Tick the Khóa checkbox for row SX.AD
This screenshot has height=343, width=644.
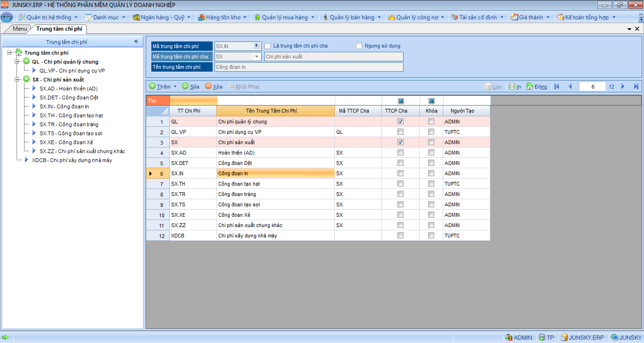tap(431, 153)
